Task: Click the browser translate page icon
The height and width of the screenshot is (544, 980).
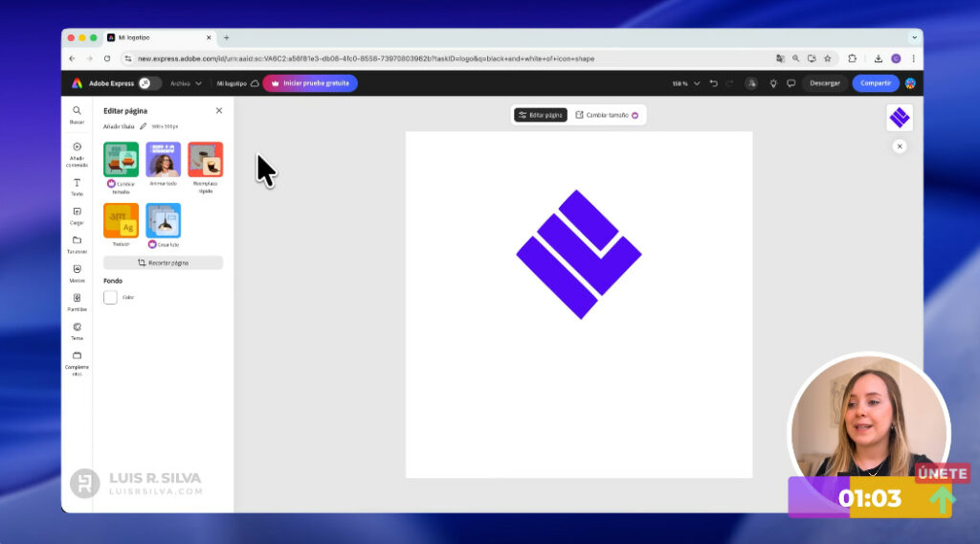Action: tap(780, 58)
